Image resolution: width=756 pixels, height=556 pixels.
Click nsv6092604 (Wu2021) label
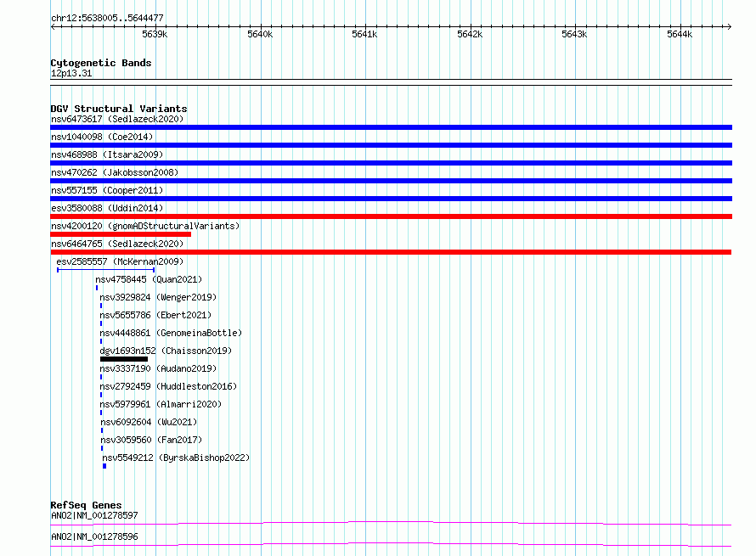click(x=149, y=422)
